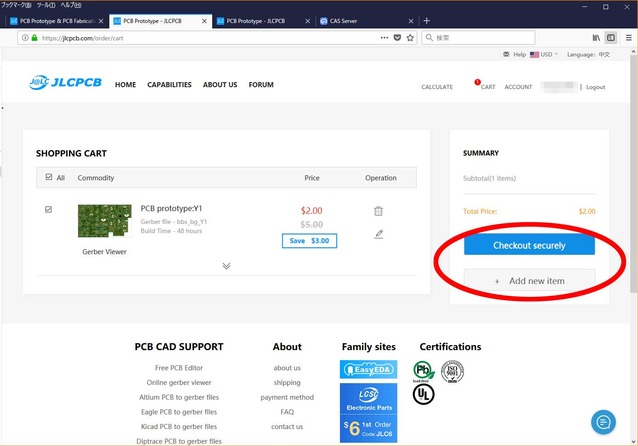Open FAQ footer link
This screenshot has height=446, width=638.
[x=287, y=412]
